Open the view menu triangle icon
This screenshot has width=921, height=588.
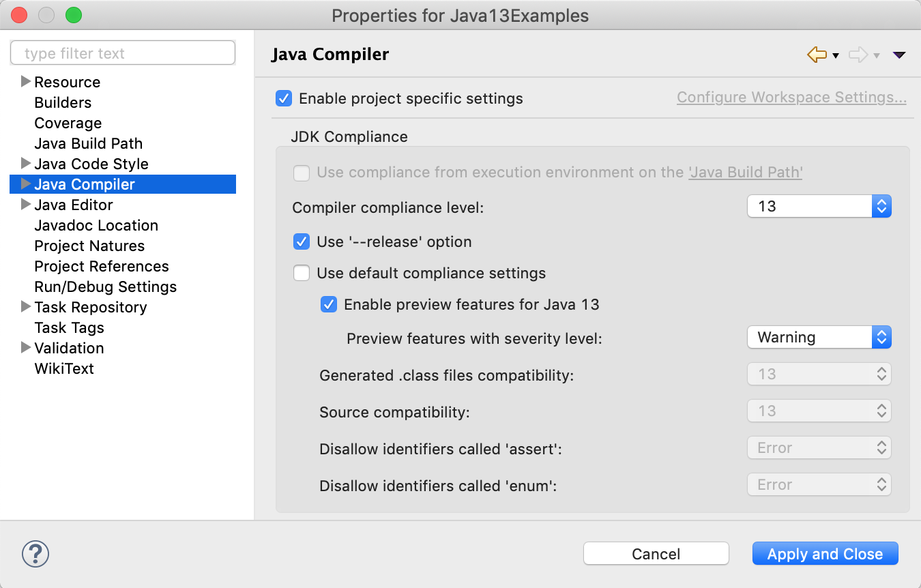[898, 55]
